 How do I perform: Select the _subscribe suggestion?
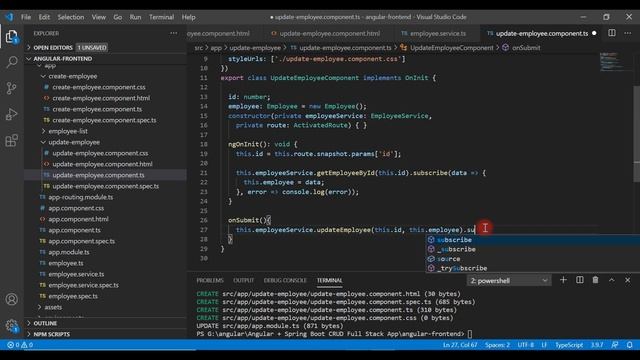tap(533, 249)
